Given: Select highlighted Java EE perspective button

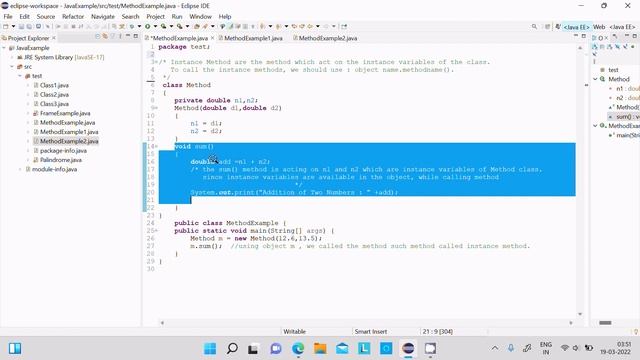Looking at the screenshot, I should (576, 27).
